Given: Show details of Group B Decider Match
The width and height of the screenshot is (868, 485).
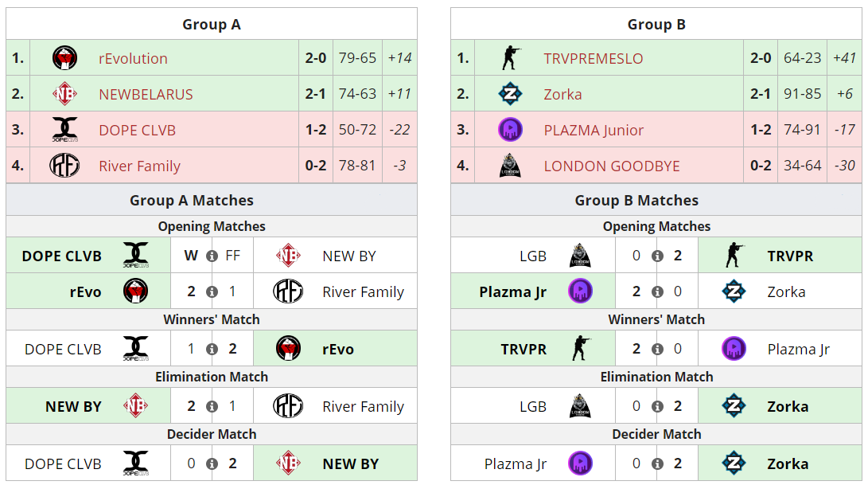Looking at the screenshot, I should 657,464.
